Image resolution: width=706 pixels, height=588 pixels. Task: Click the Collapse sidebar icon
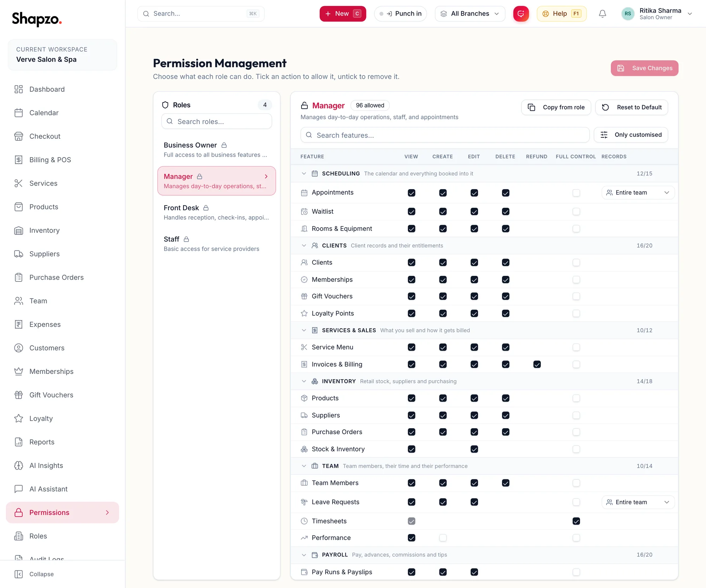tap(19, 574)
